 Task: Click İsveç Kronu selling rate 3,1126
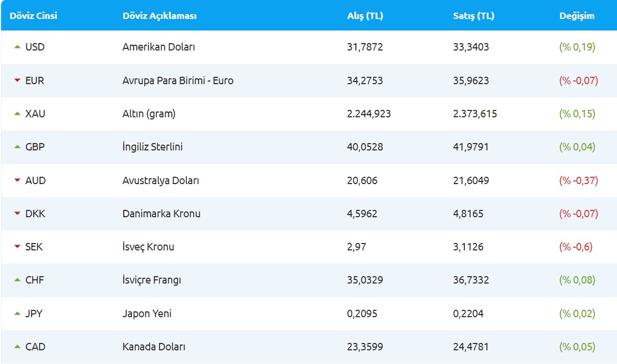[x=468, y=247]
